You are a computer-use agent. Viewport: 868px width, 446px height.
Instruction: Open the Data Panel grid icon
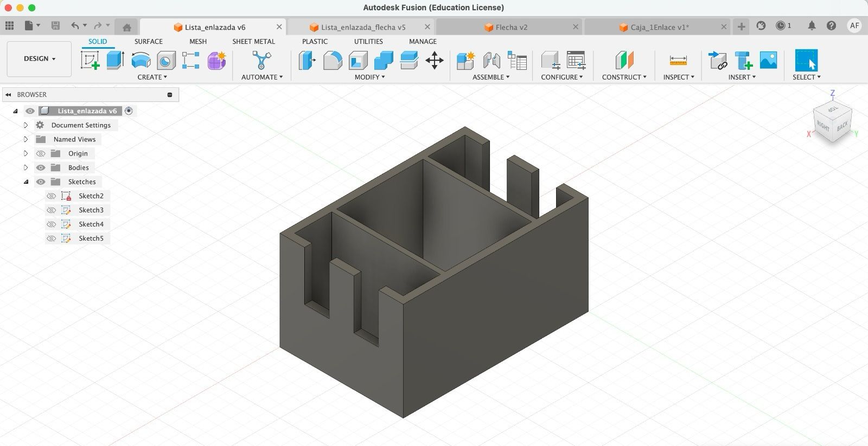[9, 25]
